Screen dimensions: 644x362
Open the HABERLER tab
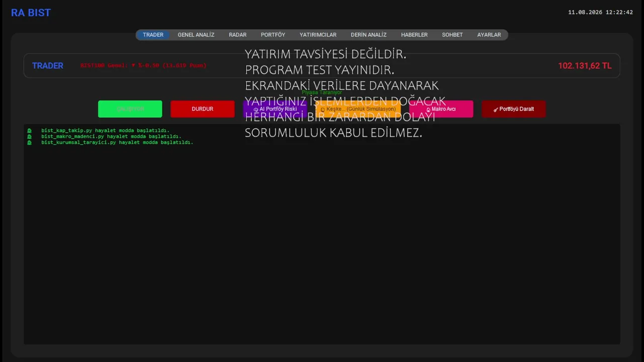click(x=414, y=35)
